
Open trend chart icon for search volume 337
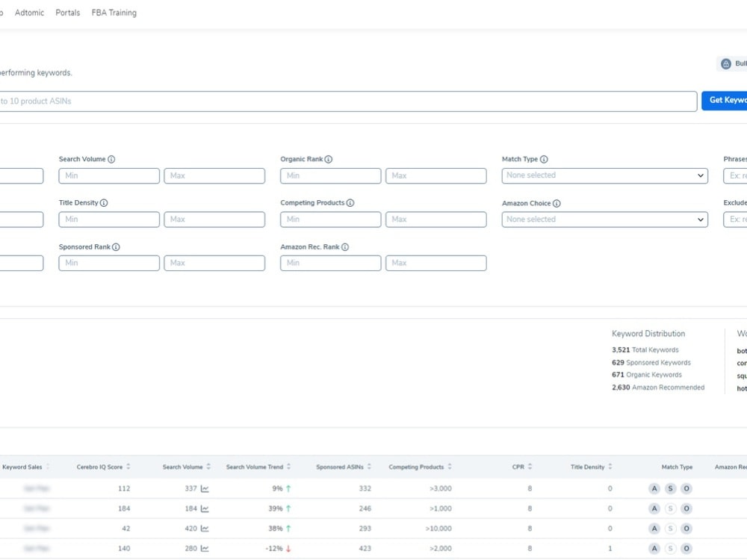click(205, 488)
